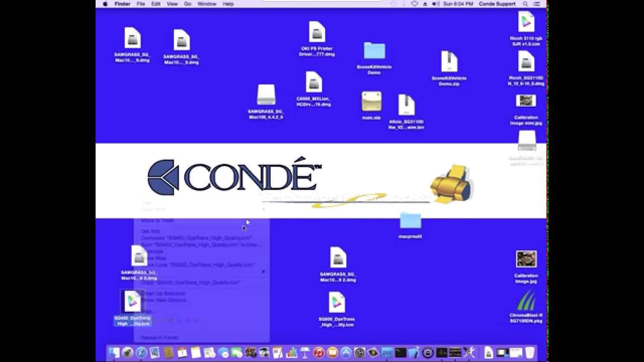Open Safari from the Dock
Screen dimensions: 644x362
[141, 352]
